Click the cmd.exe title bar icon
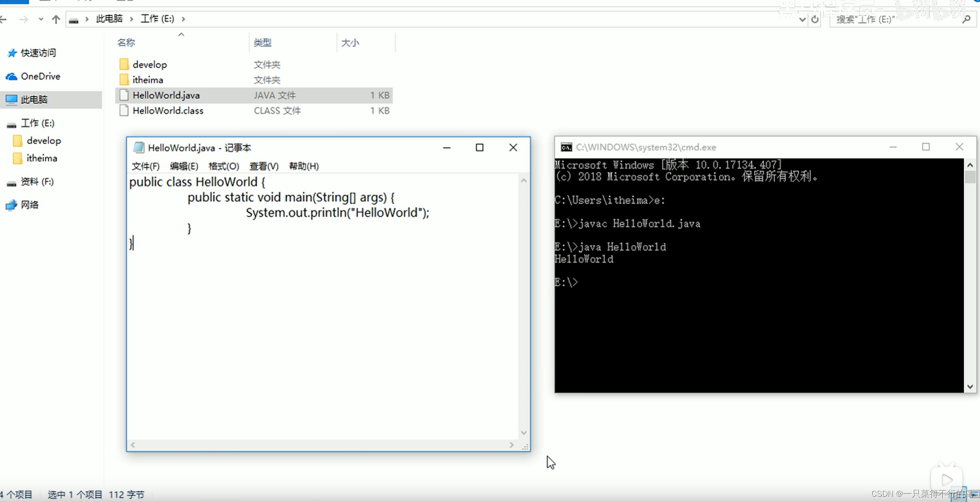The height and width of the screenshot is (502, 980). [566, 147]
